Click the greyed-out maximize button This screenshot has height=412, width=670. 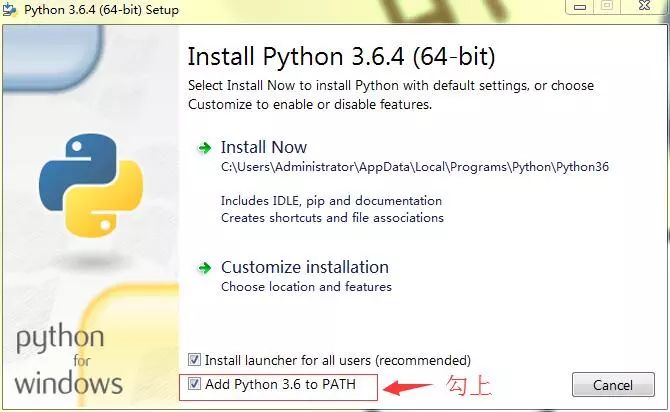coord(606,6)
